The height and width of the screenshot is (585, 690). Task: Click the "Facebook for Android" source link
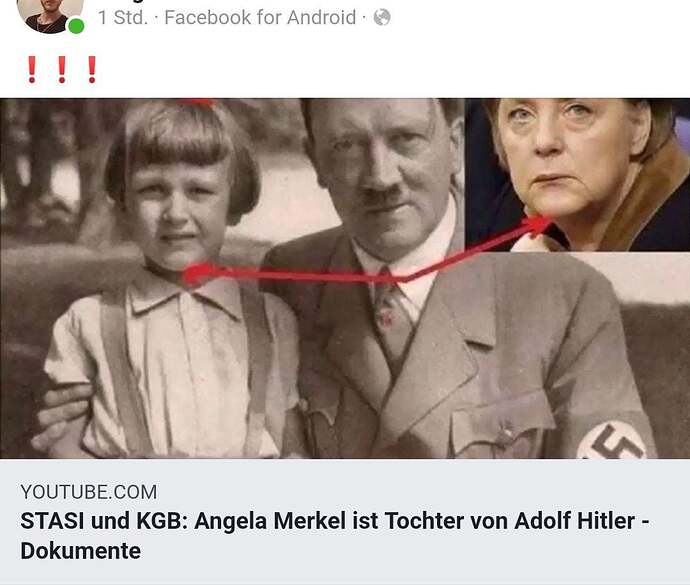(260, 18)
